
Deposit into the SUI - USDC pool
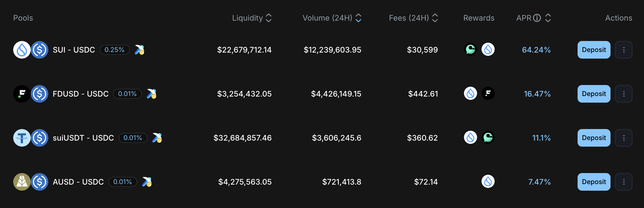(x=594, y=50)
